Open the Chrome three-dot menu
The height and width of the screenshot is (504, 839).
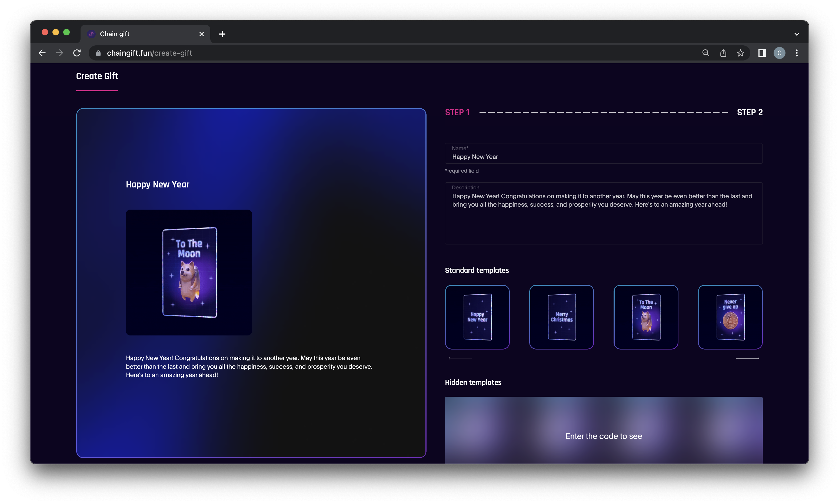[x=797, y=53]
